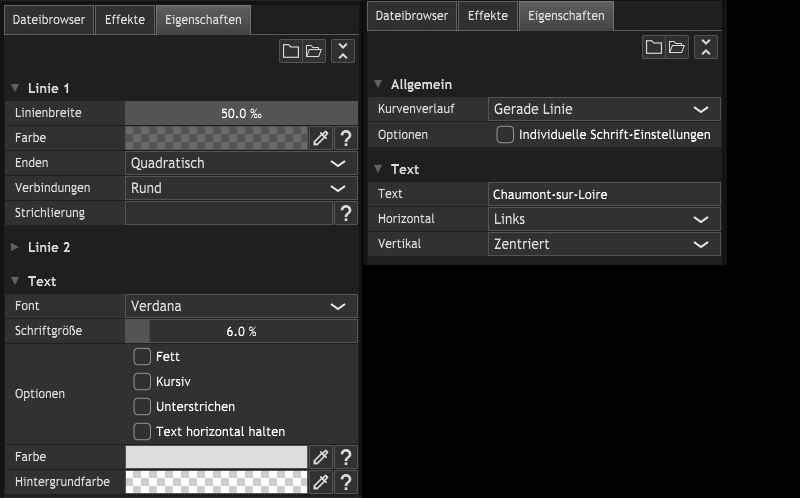Viewport: 800px width, 498px height.
Task: Click open folder icon in right panel
Action: tap(677, 47)
